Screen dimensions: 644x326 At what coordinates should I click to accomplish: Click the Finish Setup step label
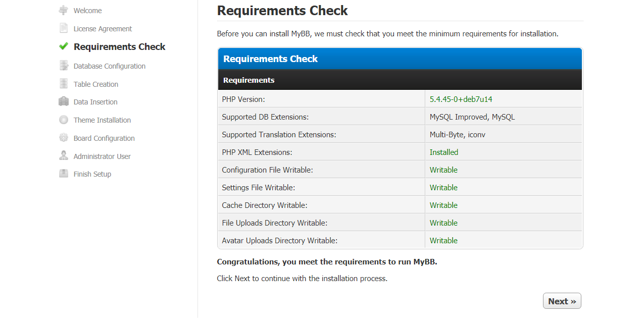tap(92, 174)
